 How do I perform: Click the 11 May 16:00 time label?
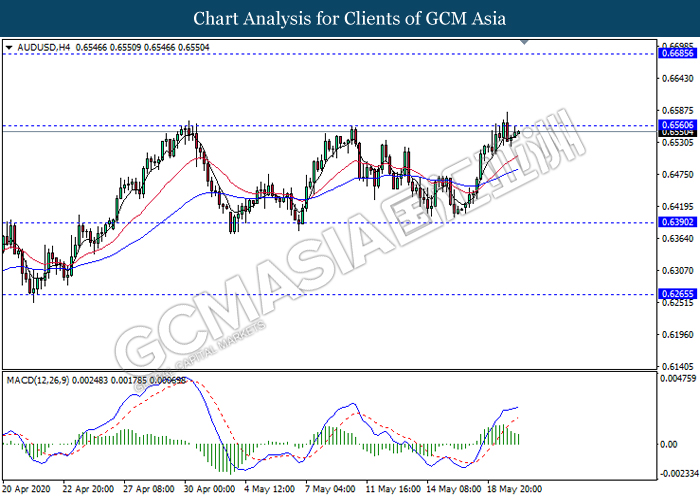pos(393,489)
